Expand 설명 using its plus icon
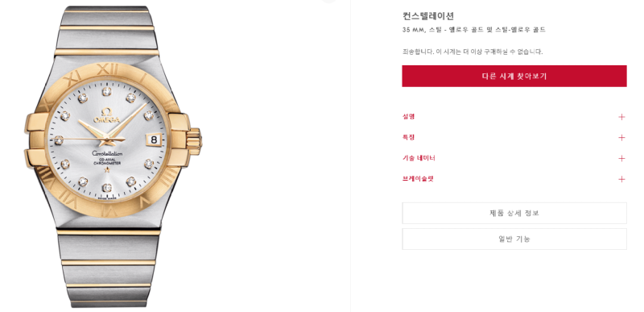This screenshot has height=312, width=644. click(621, 117)
